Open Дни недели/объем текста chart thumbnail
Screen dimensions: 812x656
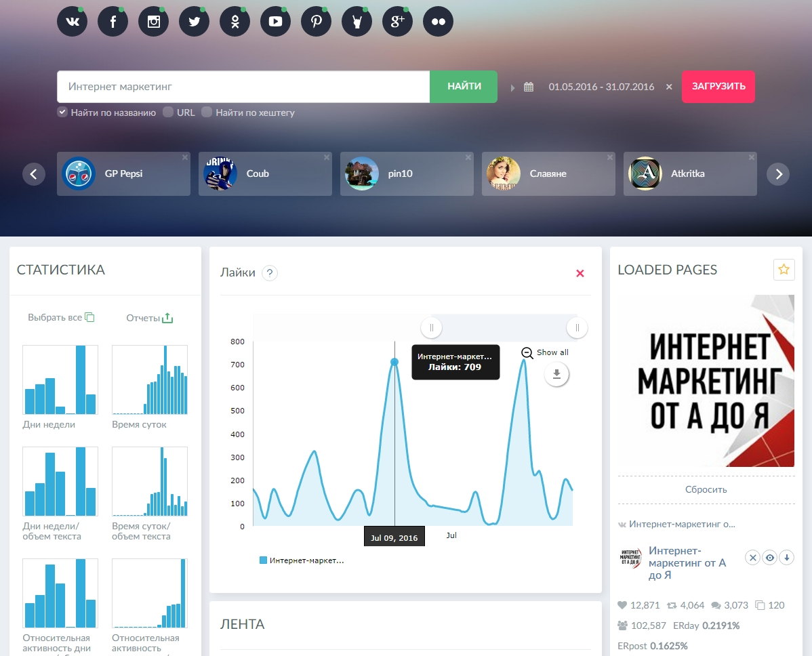pyautogui.click(x=60, y=482)
